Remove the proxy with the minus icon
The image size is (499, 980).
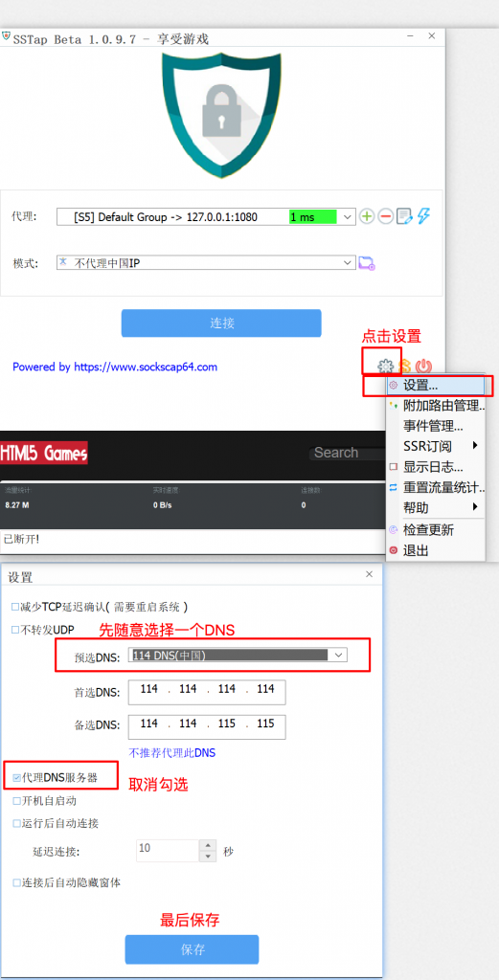pos(386,217)
